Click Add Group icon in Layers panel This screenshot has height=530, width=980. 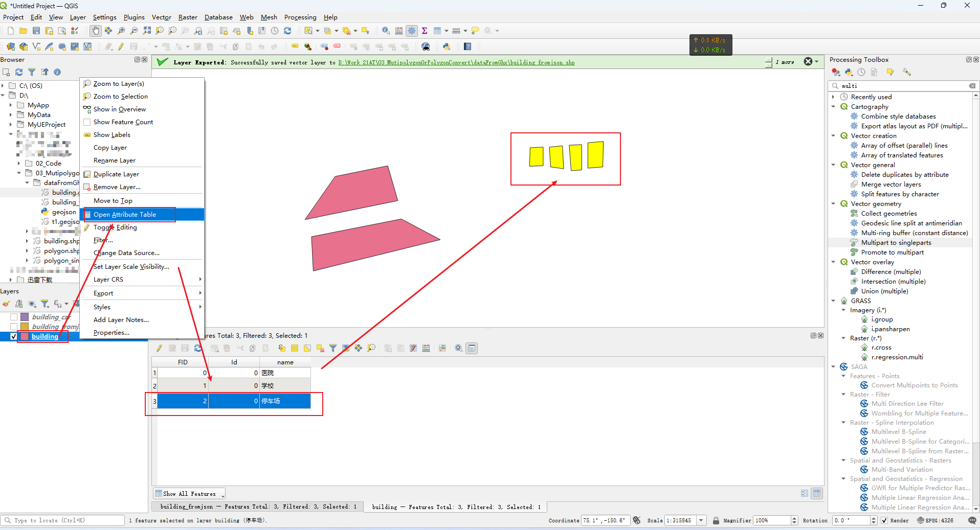19,304
